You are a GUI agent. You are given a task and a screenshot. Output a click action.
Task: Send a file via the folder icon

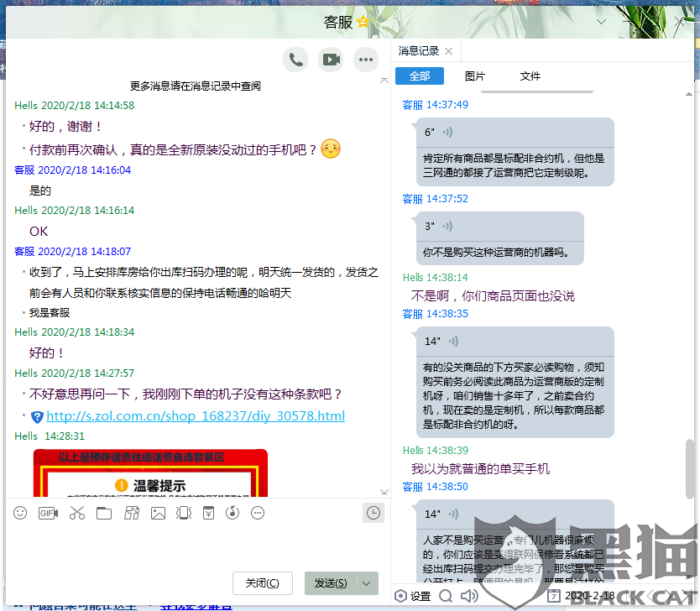pyautogui.click(x=103, y=513)
